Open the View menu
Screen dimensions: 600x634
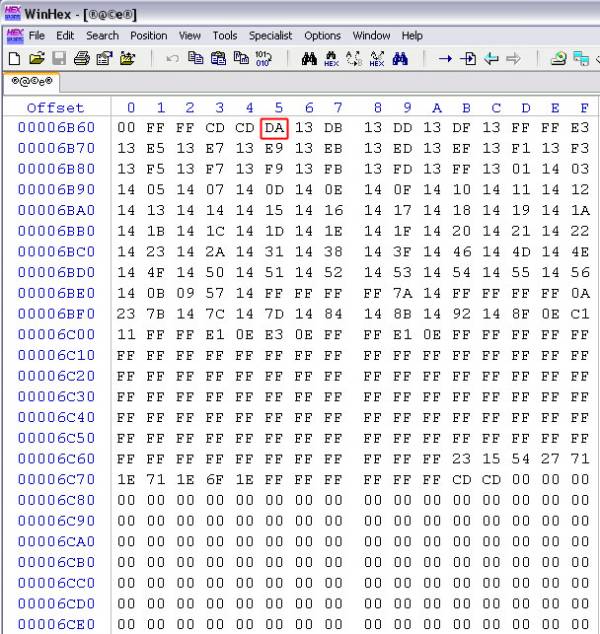coord(190,36)
